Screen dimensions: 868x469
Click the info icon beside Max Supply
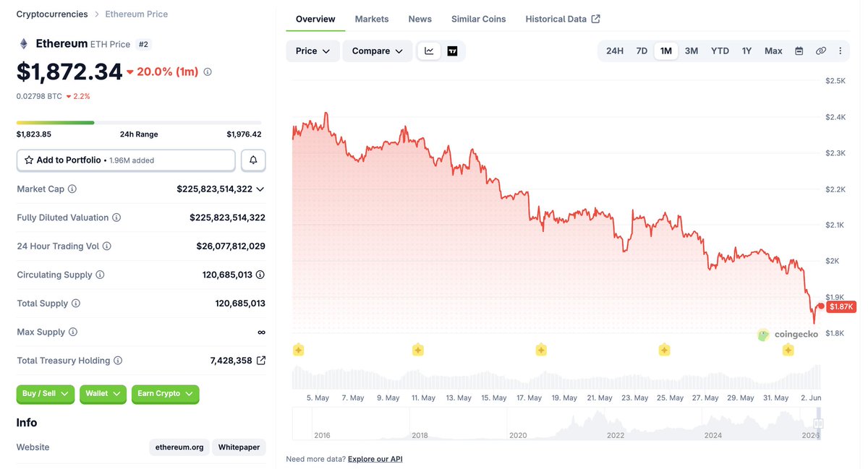pyautogui.click(x=73, y=332)
